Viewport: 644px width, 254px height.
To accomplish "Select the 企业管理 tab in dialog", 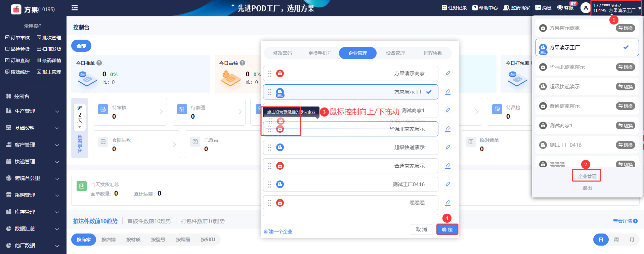I will (358, 53).
